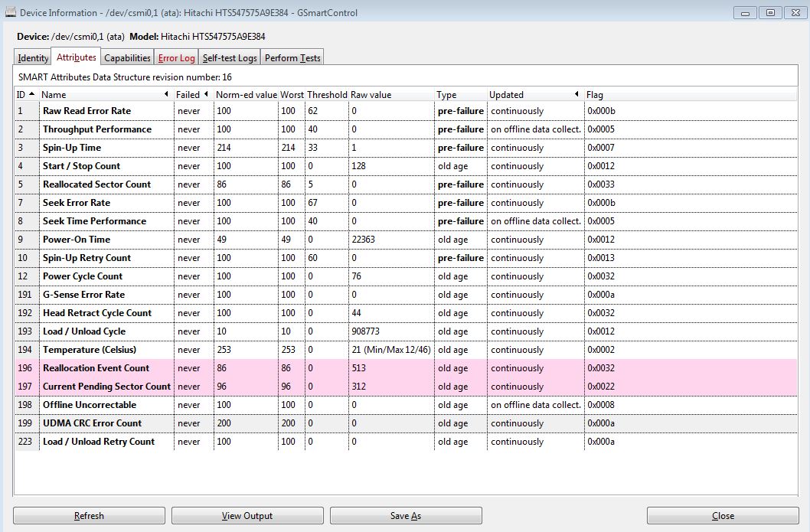Screen dimensions: 810x532
Task: Sort by the Threshold column header
Action: click(327, 94)
